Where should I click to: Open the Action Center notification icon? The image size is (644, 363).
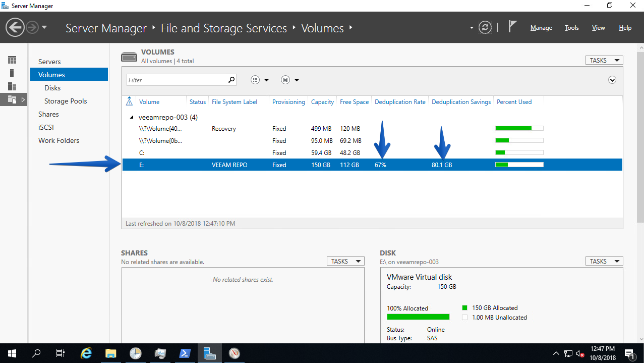pos(629,353)
